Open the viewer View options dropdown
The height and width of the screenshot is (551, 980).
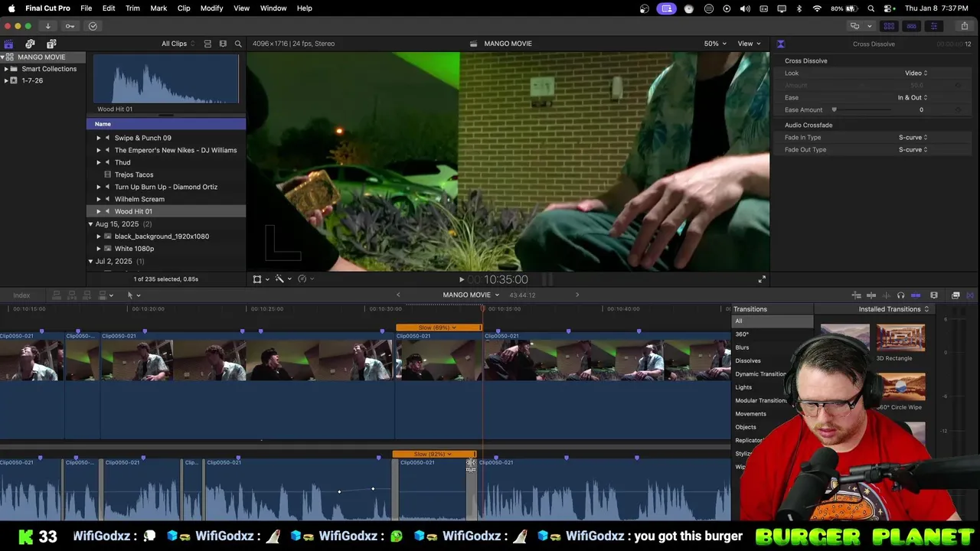coord(749,44)
